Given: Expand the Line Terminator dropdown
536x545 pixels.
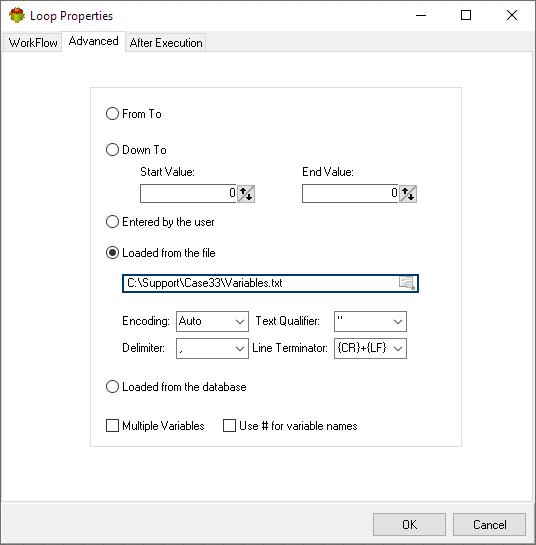Looking at the screenshot, I should tap(370, 348).
